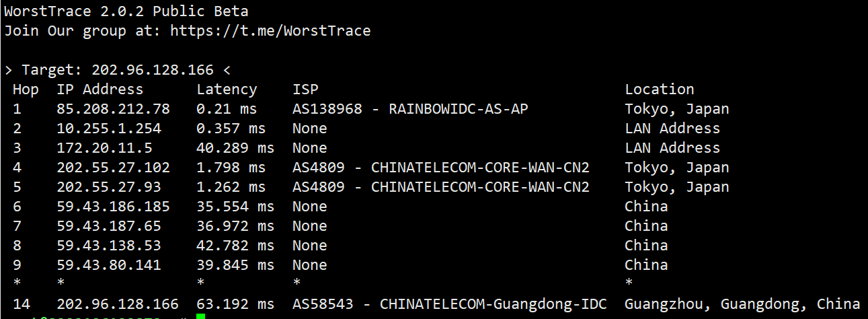Click IP 59.43.80.141 in hop 9
The height and width of the screenshot is (319, 868).
point(109,265)
